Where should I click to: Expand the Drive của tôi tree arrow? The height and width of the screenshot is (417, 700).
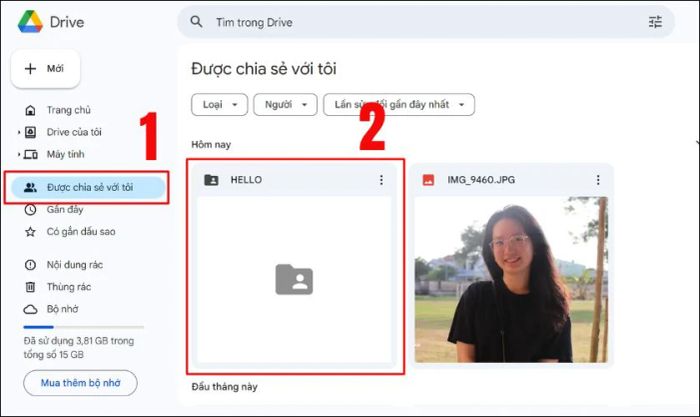coord(19,132)
